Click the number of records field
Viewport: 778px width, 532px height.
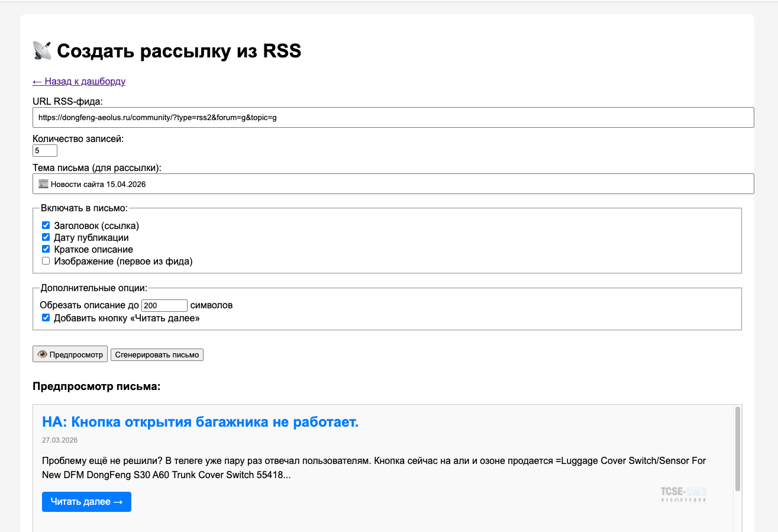coord(45,151)
